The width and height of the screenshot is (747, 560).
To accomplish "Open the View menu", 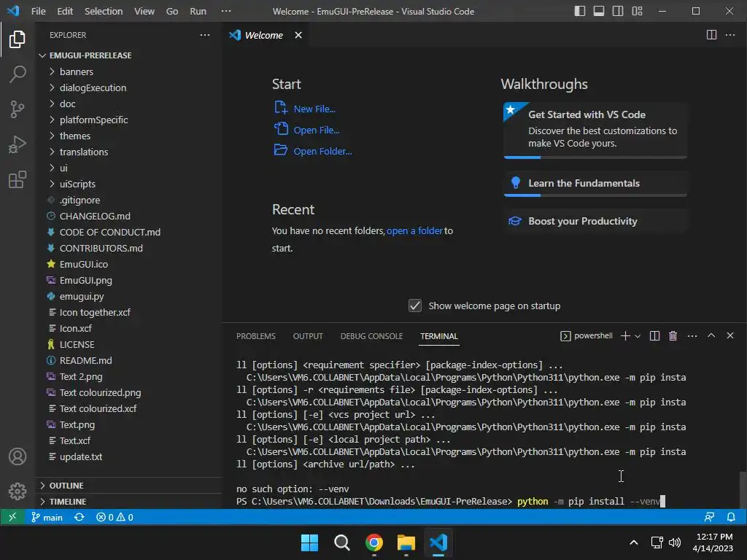I will [x=144, y=11].
